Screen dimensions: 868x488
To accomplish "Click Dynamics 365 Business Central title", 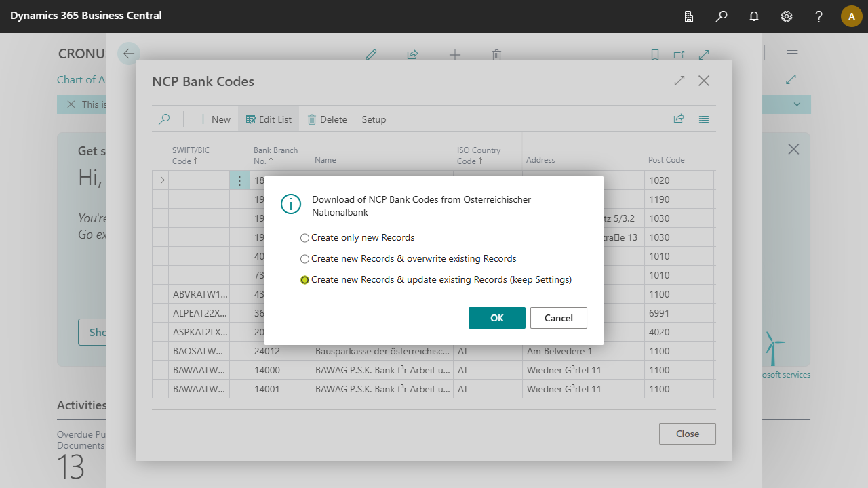I will point(86,15).
